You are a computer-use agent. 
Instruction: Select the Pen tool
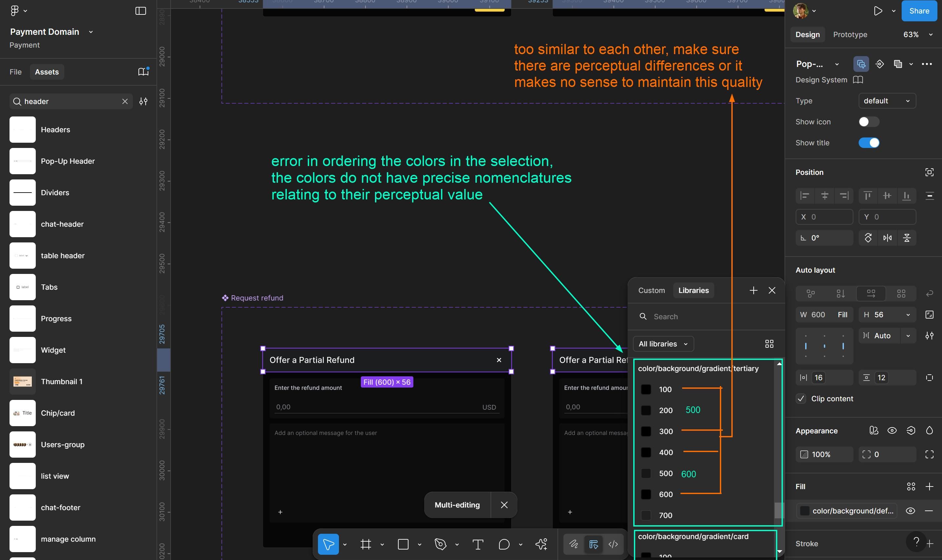[440, 544]
